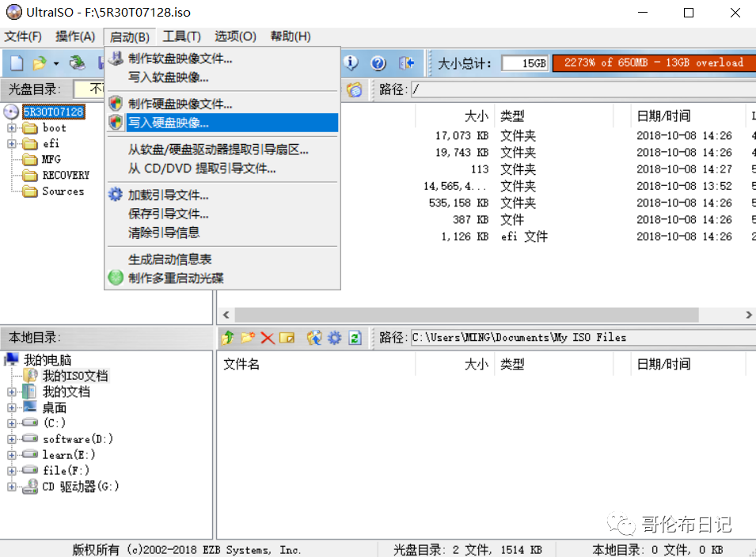Click the disc icon of 5R30T07128 root
756x557 pixels.
point(11,112)
